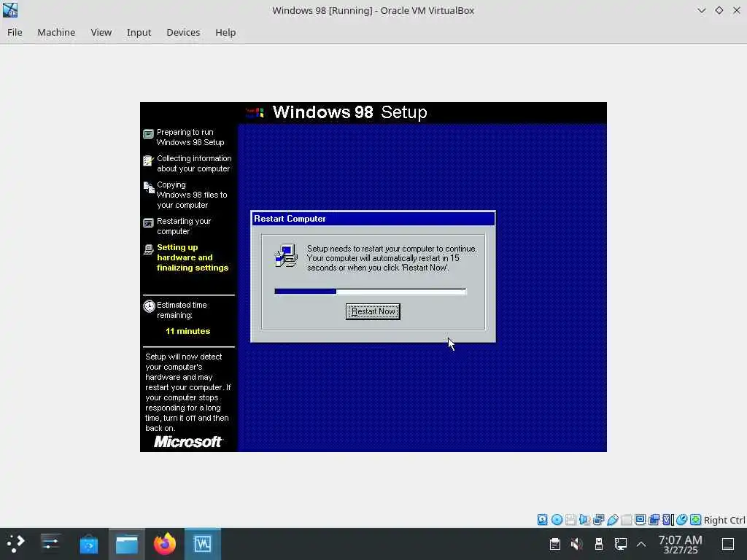The image size is (747, 560).
Task: Click the Windows flag logo in Setup header
Action: [255, 112]
